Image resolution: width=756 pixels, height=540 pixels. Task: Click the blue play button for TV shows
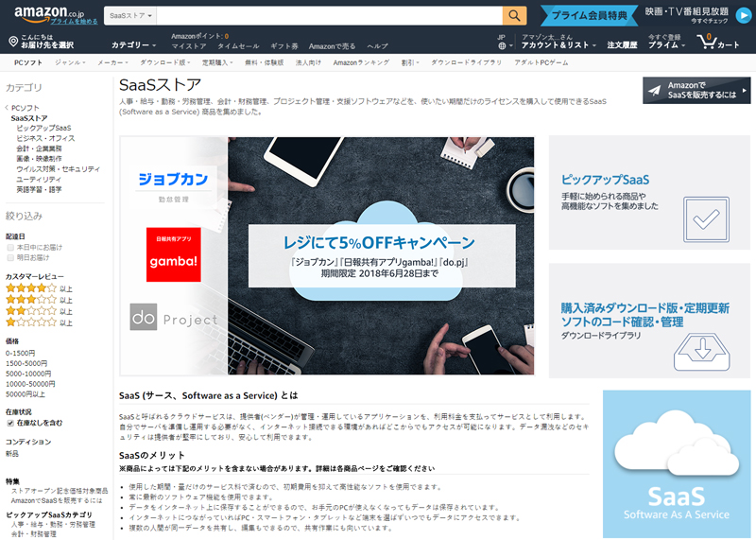click(743, 15)
